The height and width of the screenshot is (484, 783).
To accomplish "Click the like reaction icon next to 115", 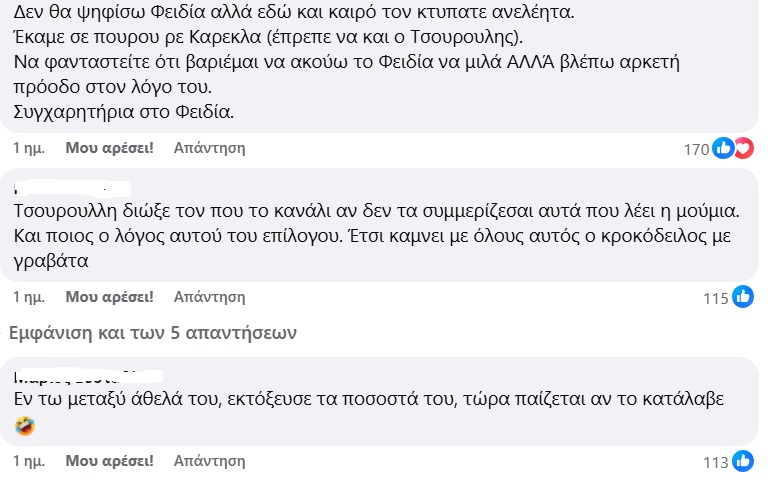I will click(x=742, y=297).
